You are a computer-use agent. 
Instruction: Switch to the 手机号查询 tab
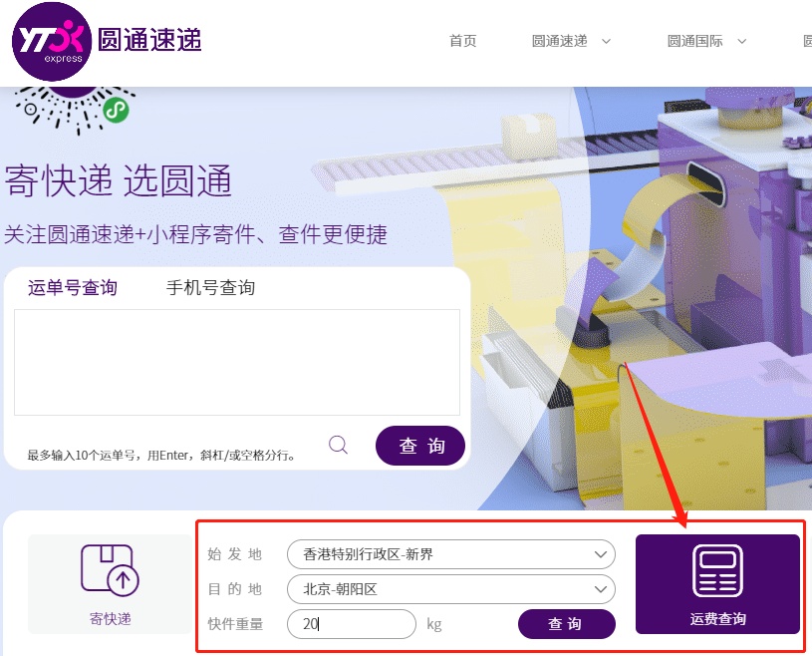[x=210, y=288]
